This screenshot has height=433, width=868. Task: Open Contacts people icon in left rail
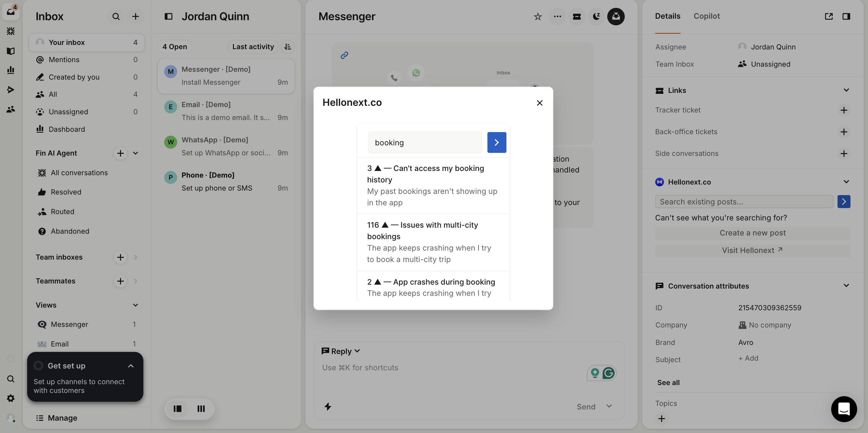[x=11, y=109]
